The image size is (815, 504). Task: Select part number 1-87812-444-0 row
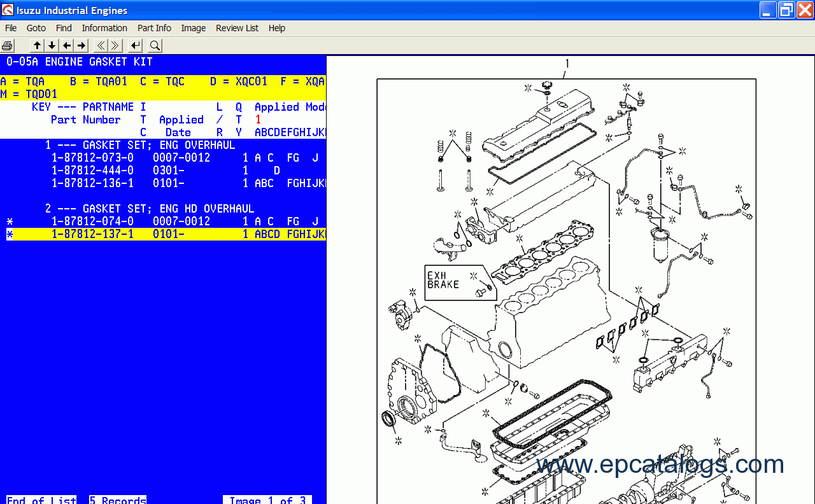point(163,171)
